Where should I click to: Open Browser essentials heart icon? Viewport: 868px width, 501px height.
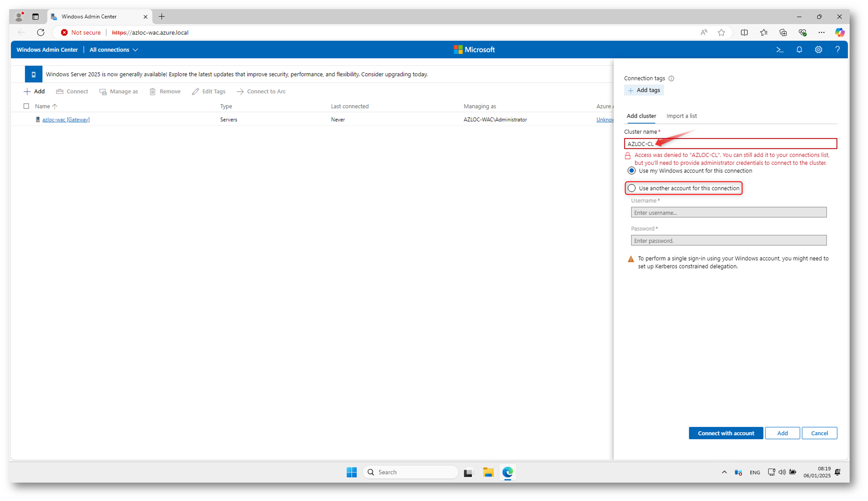click(802, 32)
